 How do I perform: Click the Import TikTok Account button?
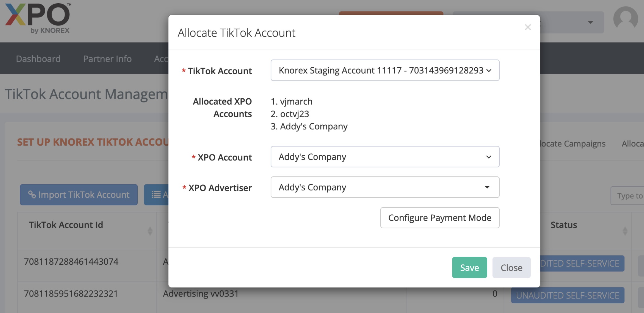tap(79, 195)
